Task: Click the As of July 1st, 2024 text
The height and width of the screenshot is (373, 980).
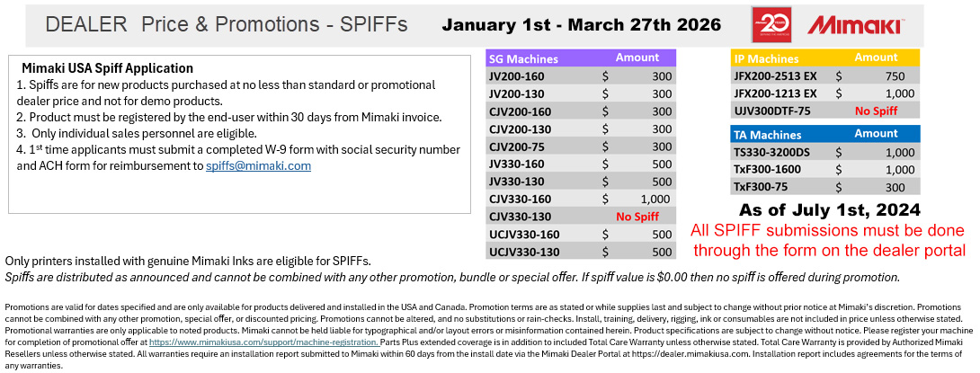Action: 829,209
